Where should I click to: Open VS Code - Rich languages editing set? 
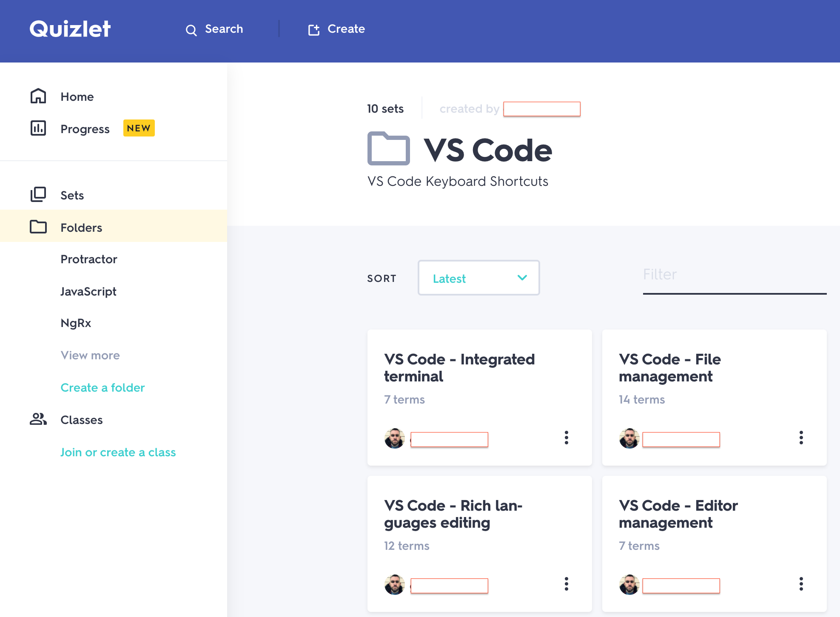pyautogui.click(x=453, y=514)
